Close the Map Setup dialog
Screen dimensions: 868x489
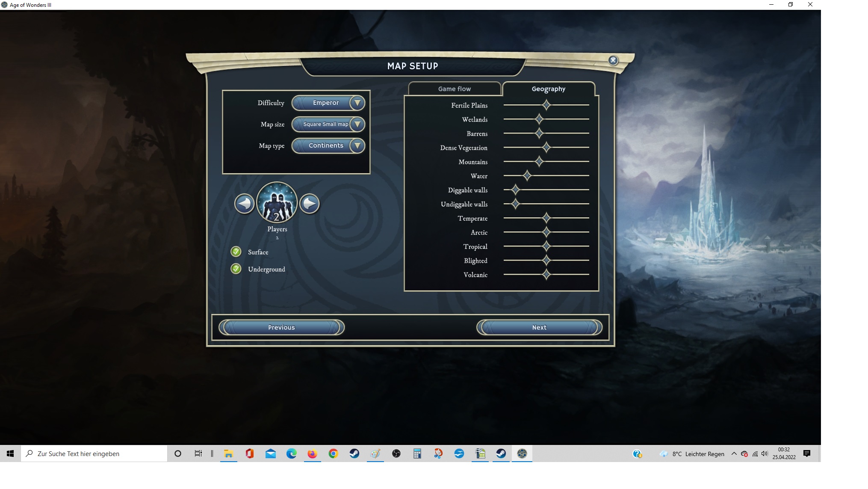[x=613, y=60]
